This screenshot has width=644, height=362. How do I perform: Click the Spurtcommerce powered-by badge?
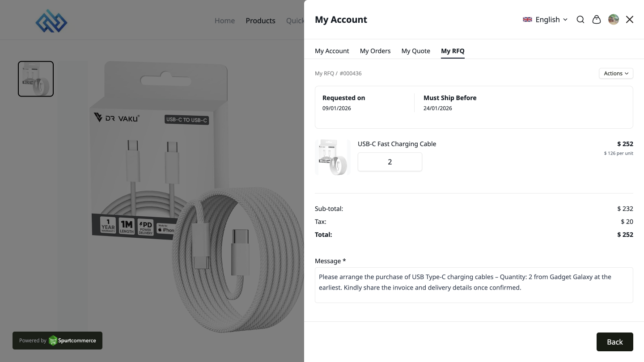(57, 341)
